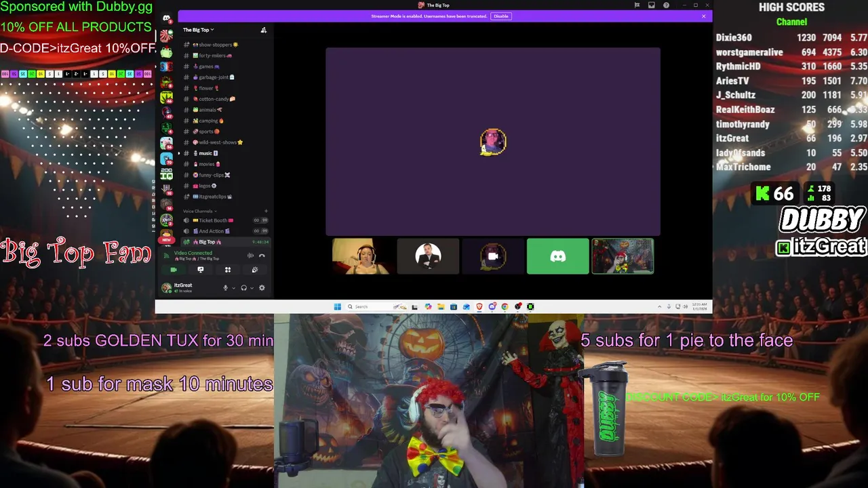This screenshot has width=868, height=488.
Task: Click the Windows taskbar search box
Action: [x=377, y=306]
